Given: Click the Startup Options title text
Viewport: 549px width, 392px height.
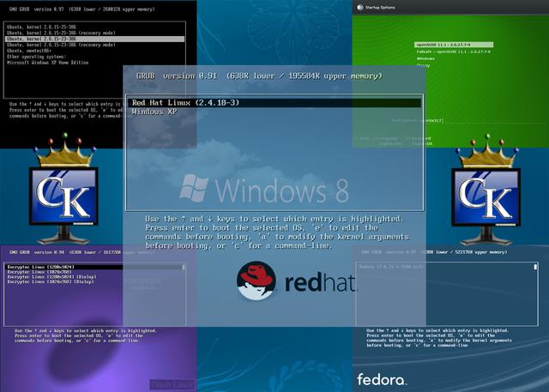Looking at the screenshot, I should 380,8.
